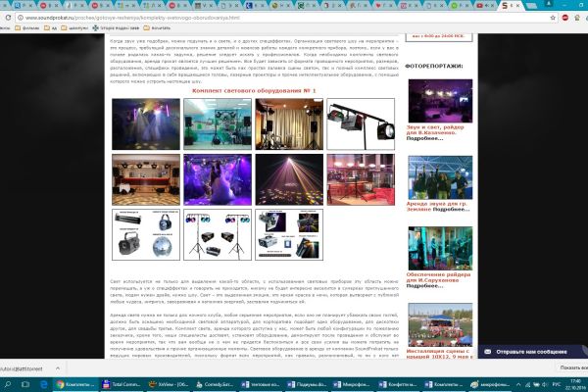Switch to the YouTube tab
This screenshot has width=588, height=392.
pyautogui.click(x=486, y=5)
